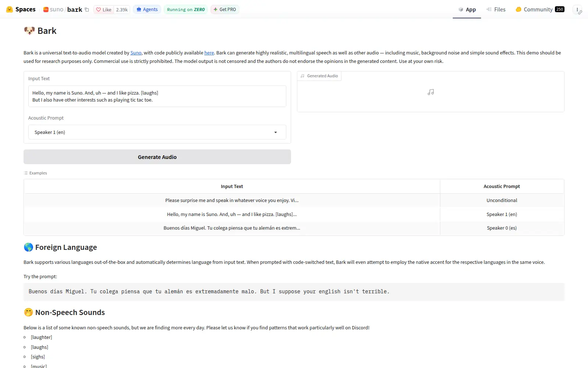Click the Generated Audio label tag
This screenshot has height=368, width=588.
(x=319, y=76)
